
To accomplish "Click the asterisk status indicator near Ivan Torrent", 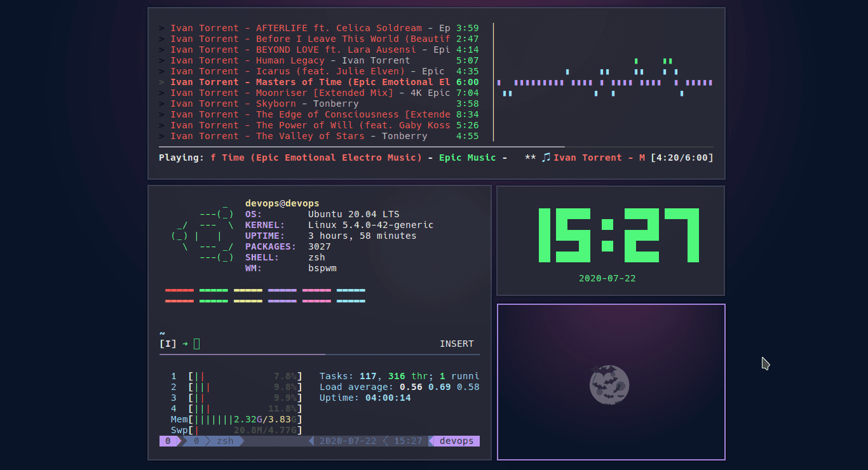I will 531,158.
